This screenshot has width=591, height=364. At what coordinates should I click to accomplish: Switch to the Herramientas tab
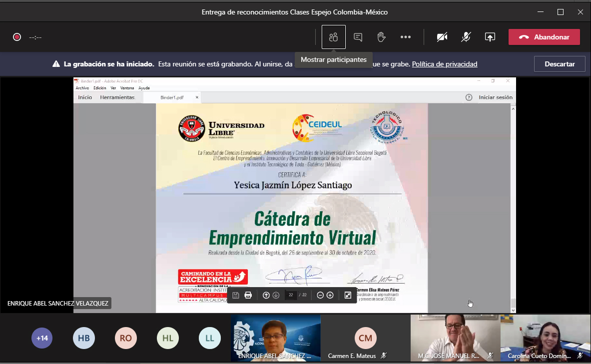pos(117,97)
